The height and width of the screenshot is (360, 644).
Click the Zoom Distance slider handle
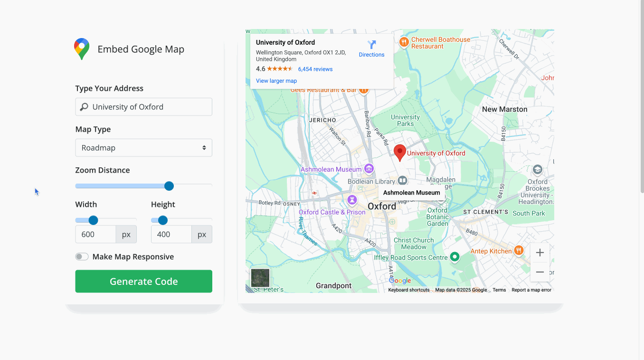point(169,186)
